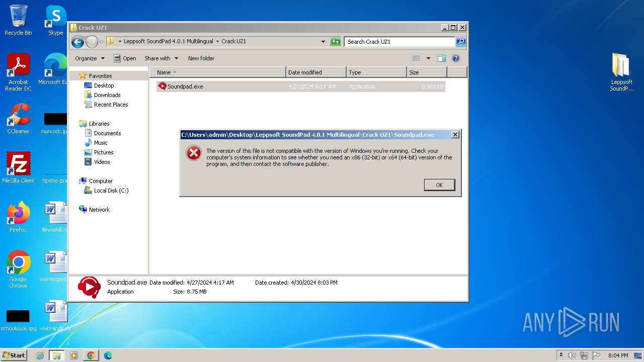Screen dimensions: 644x362
Task: Click Leppsoft SoundPad 4.0.1 Multilingual breadcrumb
Action: coord(169,42)
